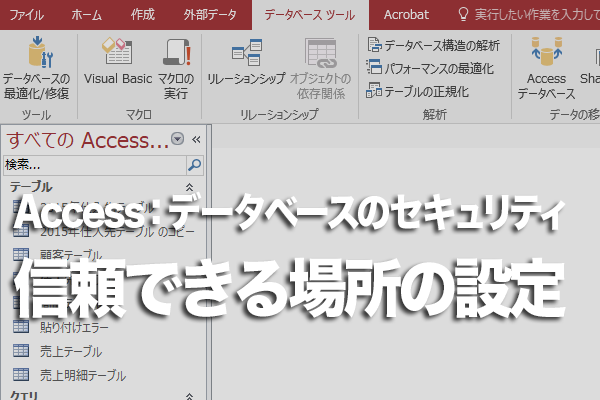Run パフォーマンスの最適化
This screenshot has width=600, height=400.
click(430, 68)
